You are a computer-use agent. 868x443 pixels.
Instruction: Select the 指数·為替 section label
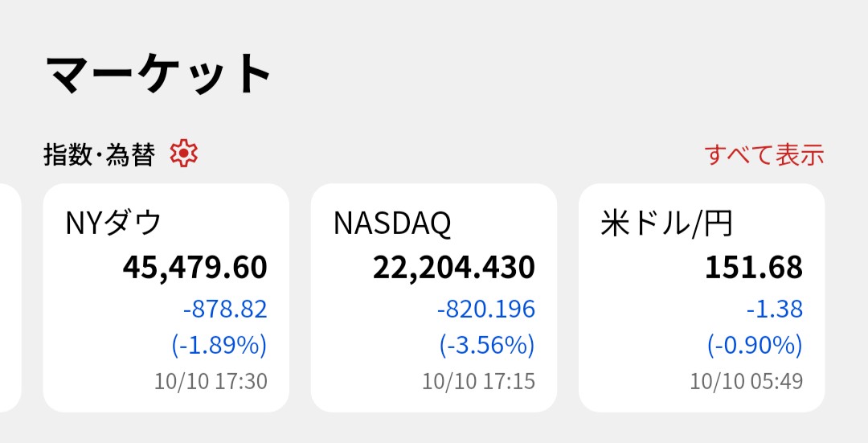98,154
